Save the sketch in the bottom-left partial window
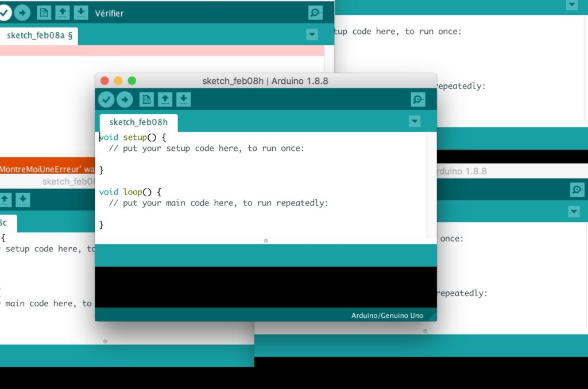The height and width of the screenshot is (389, 588). point(22,200)
